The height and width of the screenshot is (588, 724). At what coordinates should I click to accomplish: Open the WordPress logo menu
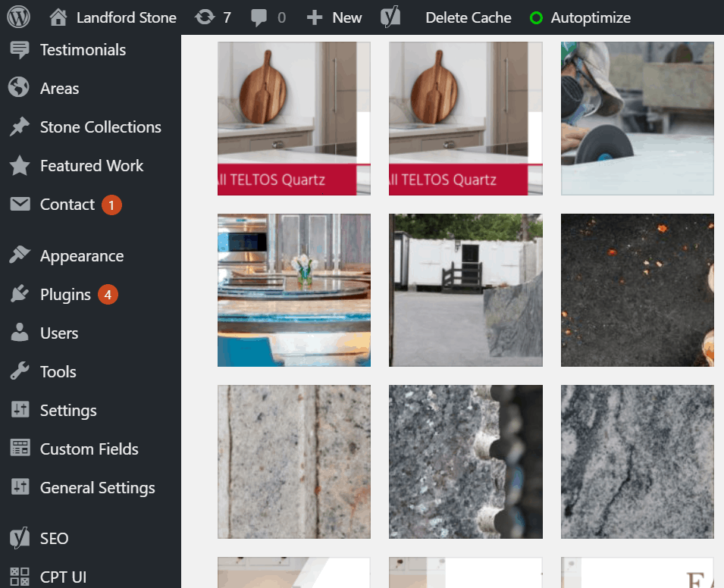pyautogui.click(x=18, y=17)
